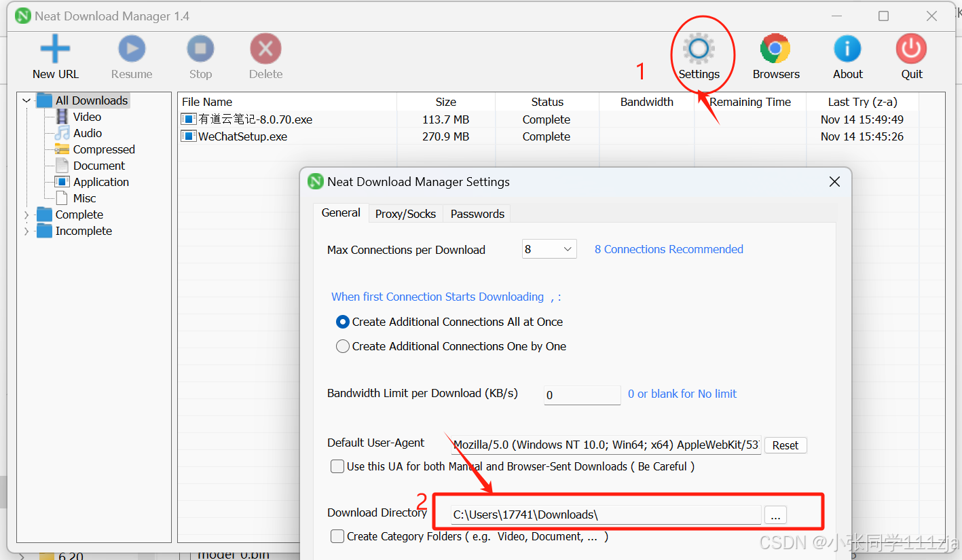Click the file icon beside 有道云笔记-8.0.70.exe
Screen dimensions: 962x560
188,119
